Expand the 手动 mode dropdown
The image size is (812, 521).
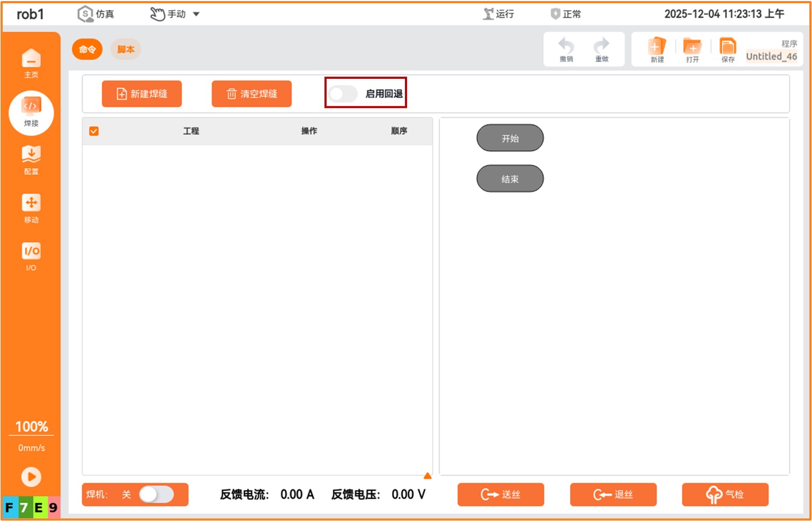[196, 14]
